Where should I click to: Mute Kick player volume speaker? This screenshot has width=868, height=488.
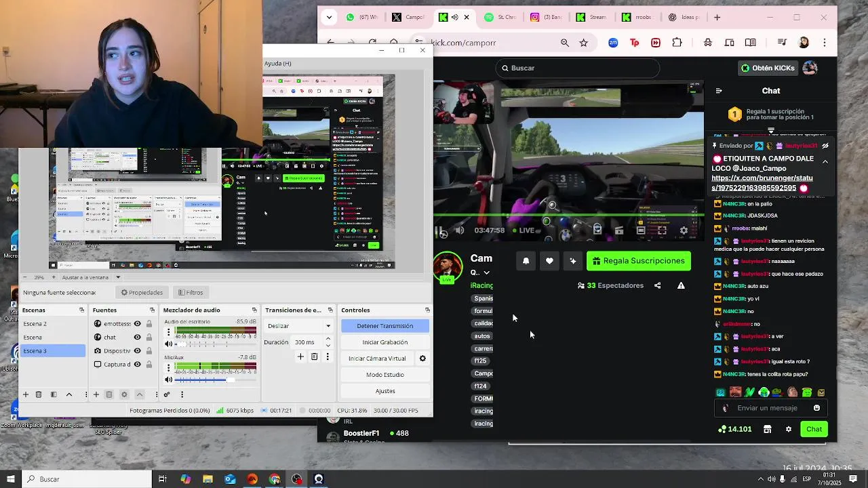click(x=460, y=230)
